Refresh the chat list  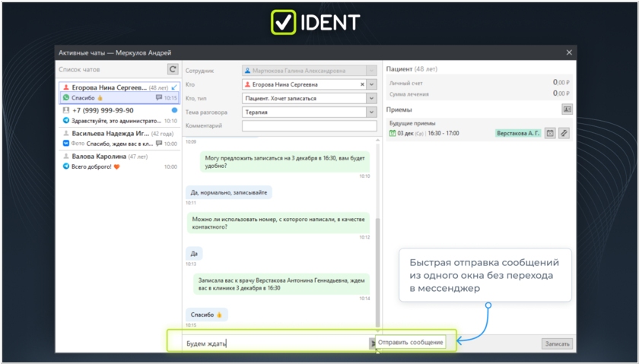point(173,69)
